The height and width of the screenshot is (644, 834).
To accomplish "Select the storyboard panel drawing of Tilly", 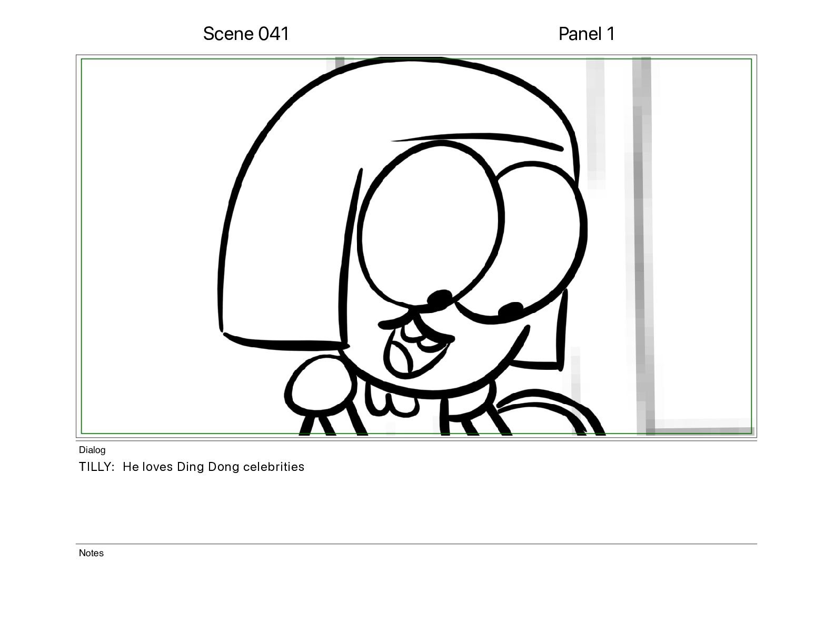I will 416,246.
